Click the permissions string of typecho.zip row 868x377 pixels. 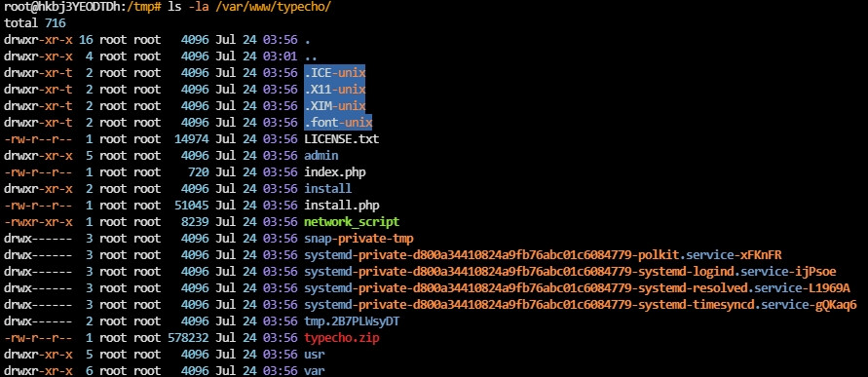(38, 338)
